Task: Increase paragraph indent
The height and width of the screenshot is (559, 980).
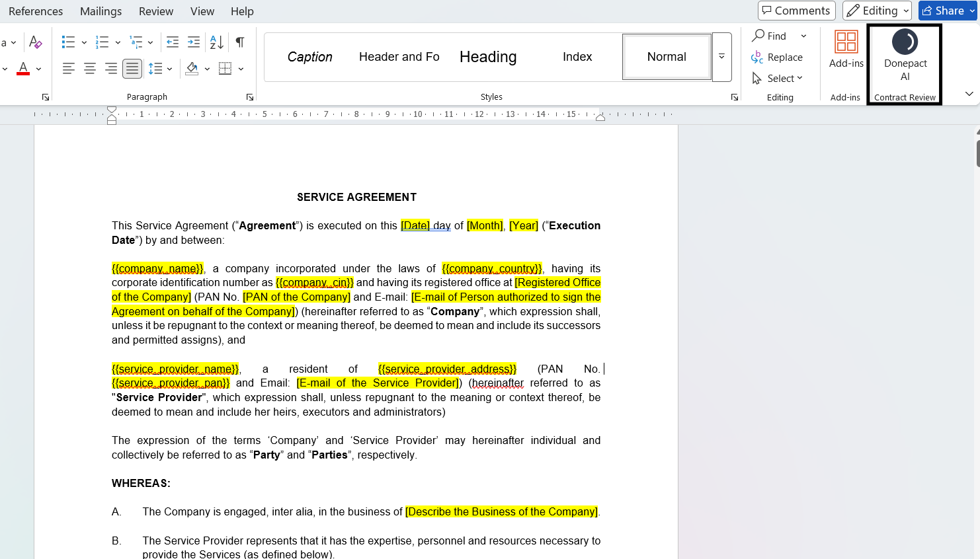Action: click(x=194, y=42)
